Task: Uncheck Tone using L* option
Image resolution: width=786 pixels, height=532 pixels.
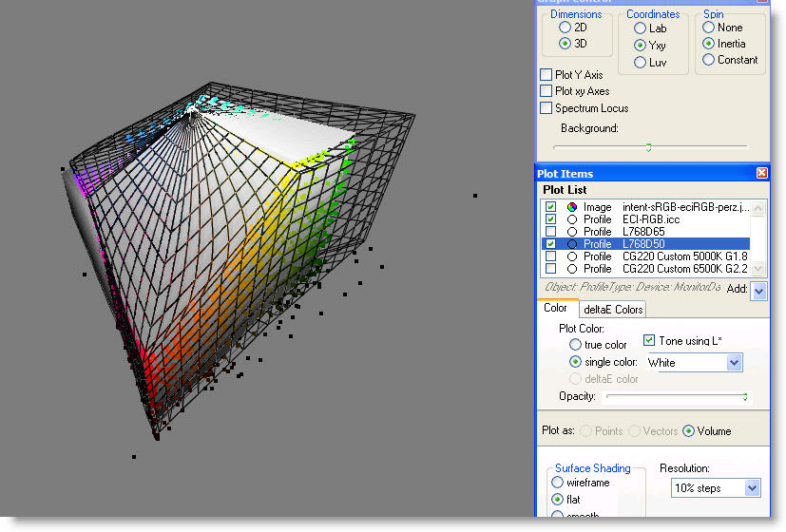Action: (650, 340)
